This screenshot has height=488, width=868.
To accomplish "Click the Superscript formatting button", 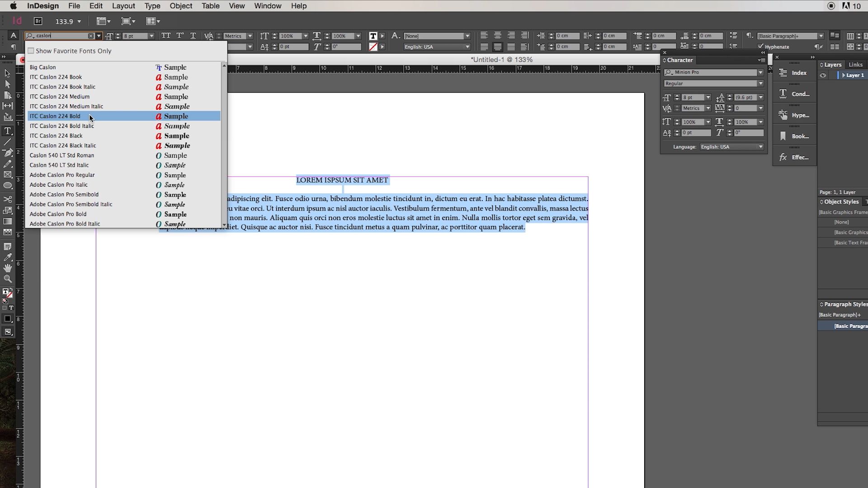I will [180, 36].
